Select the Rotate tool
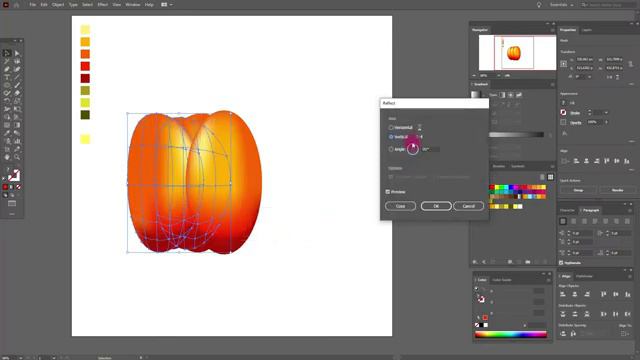640x360 pixels. [7, 101]
